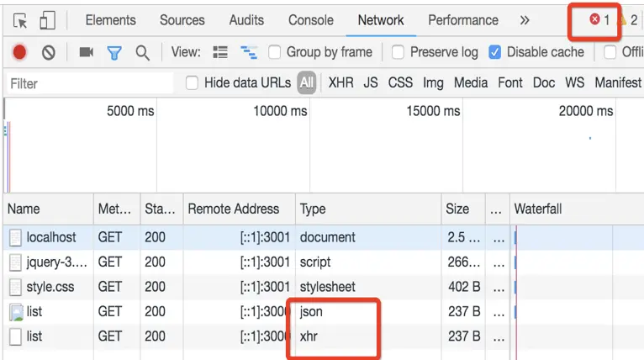
Task: Sort by Name column header
Action: click(x=49, y=209)
